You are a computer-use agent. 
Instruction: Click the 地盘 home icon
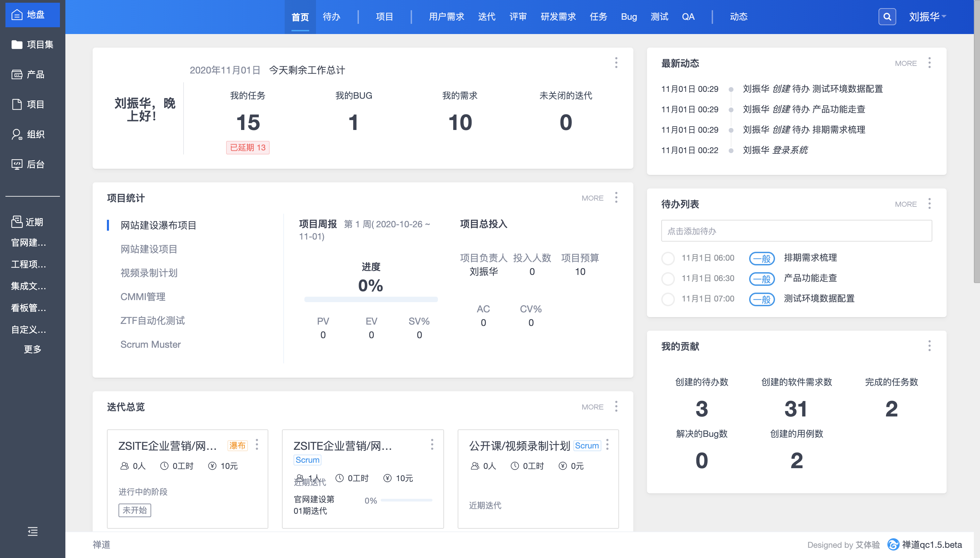click(x=17, y=15)
